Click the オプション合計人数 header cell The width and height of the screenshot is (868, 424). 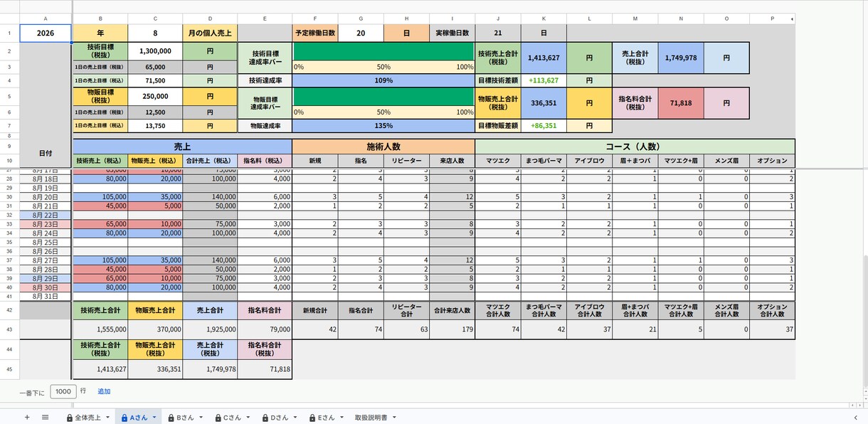(772, 310)
